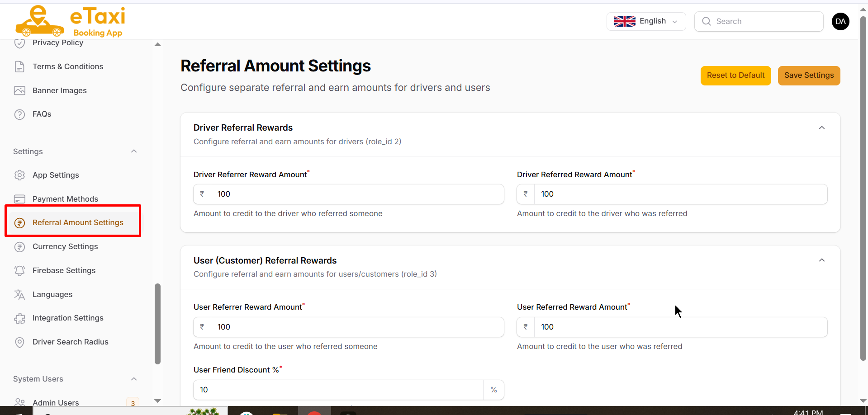Click 'Amount to credit to the driver who referred someone'

pyautogui.click(x=288, y=213)
